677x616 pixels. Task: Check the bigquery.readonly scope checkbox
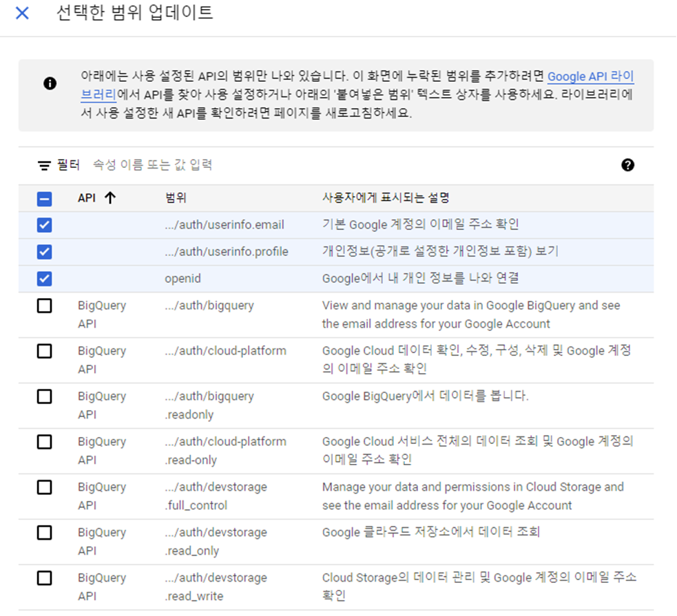[45, 396]
